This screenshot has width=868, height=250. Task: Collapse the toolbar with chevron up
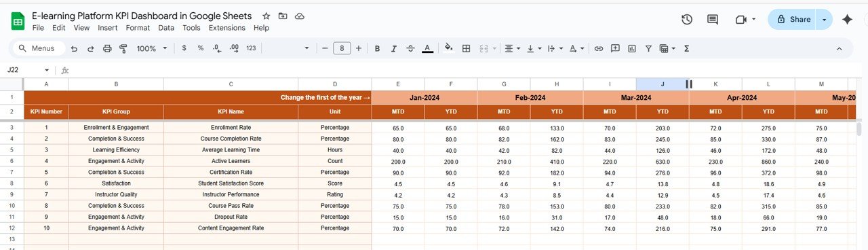(839, 48)
